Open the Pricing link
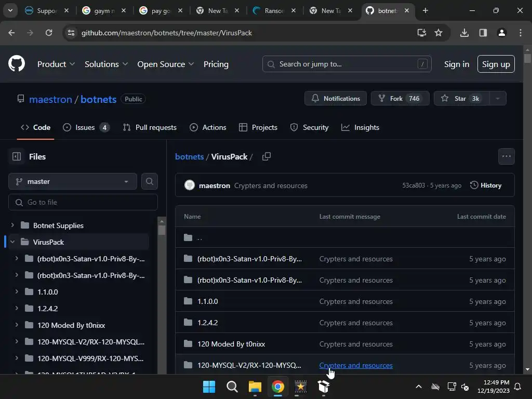Screen dimensions: 532x399 click(216, 64)
